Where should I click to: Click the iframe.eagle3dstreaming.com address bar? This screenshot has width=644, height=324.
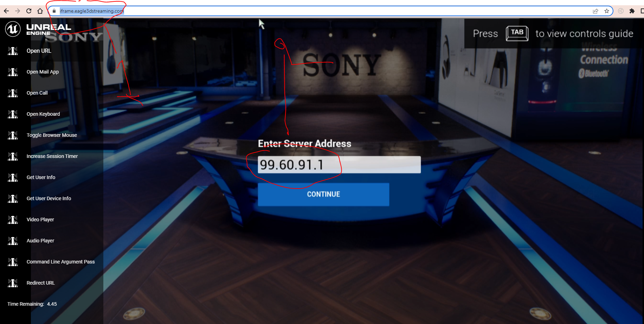point(330,11)
